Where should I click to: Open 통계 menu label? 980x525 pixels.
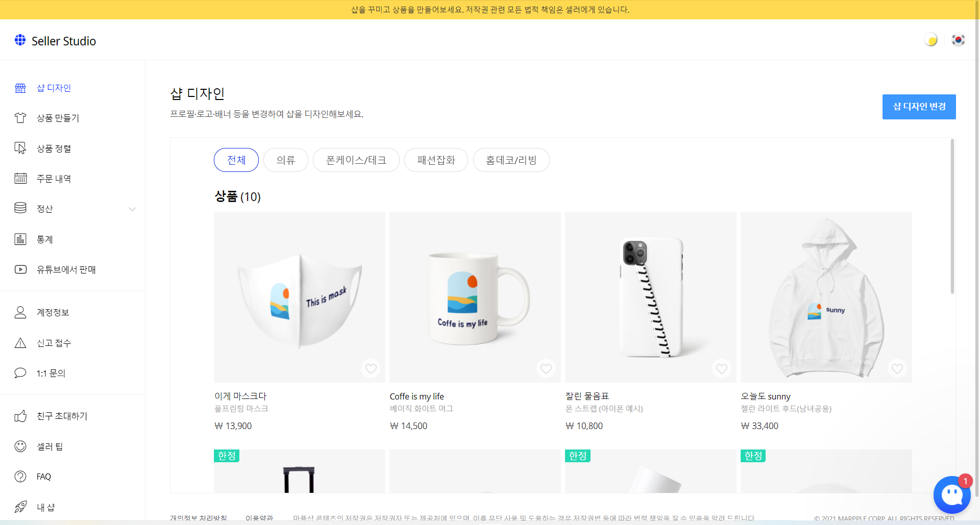45,239
